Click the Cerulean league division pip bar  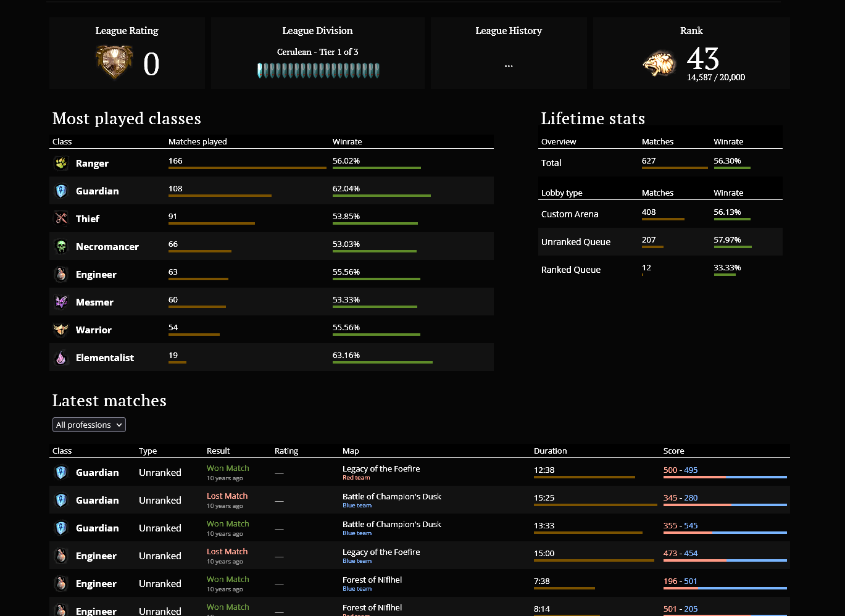tap(318, 70)
